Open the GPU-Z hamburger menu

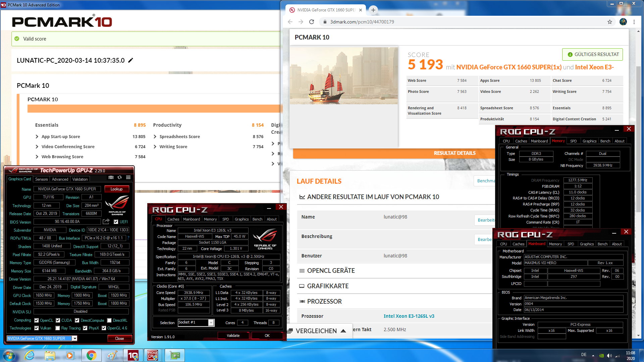pos(128,177)
